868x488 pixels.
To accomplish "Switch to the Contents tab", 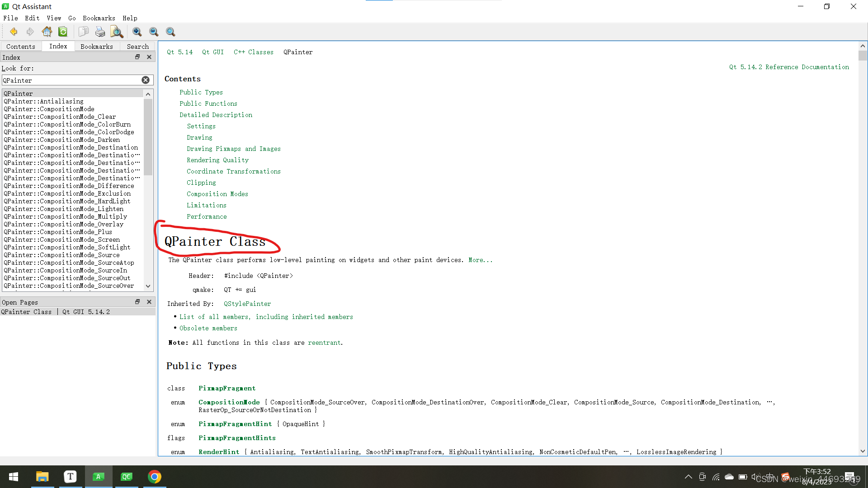I will point(21,46).
